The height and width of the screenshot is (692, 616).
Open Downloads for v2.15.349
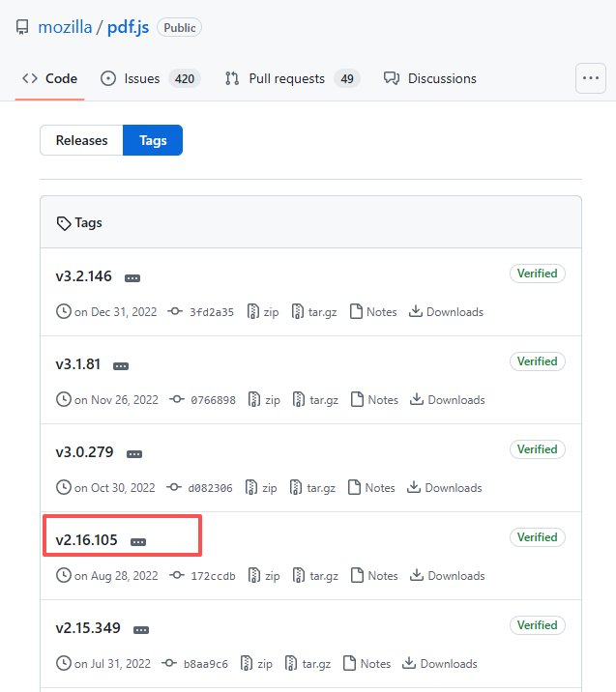point(440,663)
